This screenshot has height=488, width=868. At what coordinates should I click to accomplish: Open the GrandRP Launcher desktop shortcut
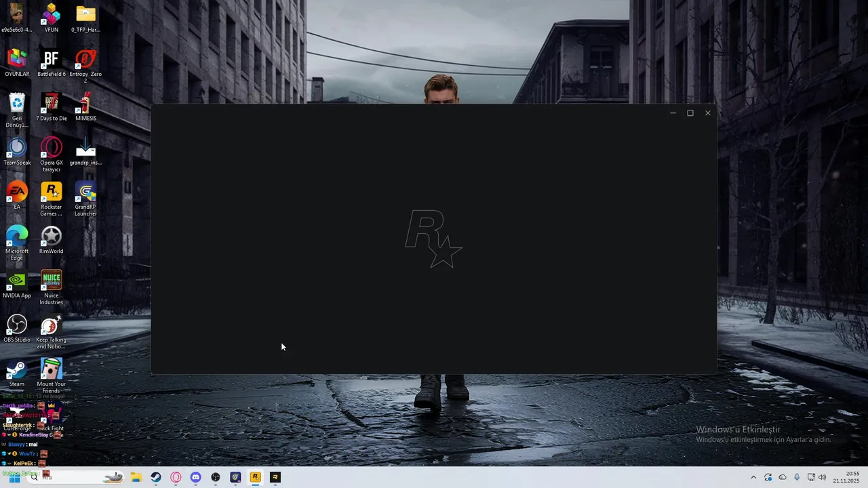[x=85, y=199]
